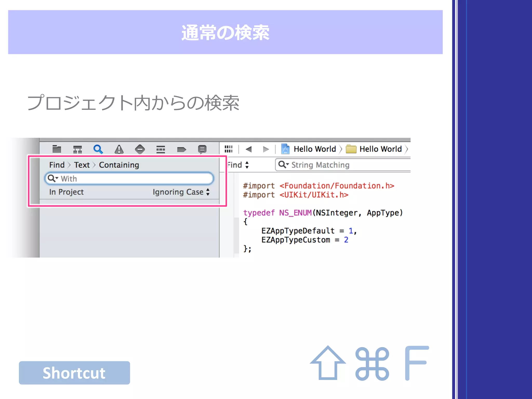
Task: Focus the String Matching search field
Action: tap(343, 165)
